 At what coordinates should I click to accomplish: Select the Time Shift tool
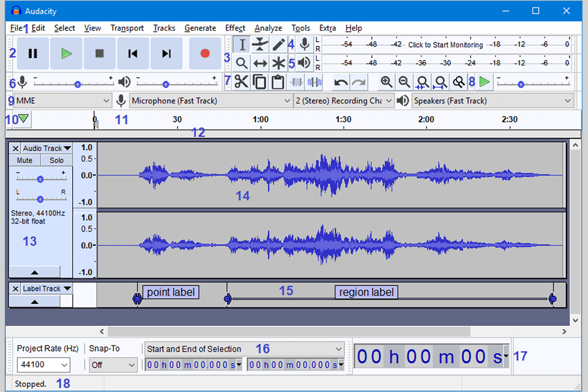point(260,63)
